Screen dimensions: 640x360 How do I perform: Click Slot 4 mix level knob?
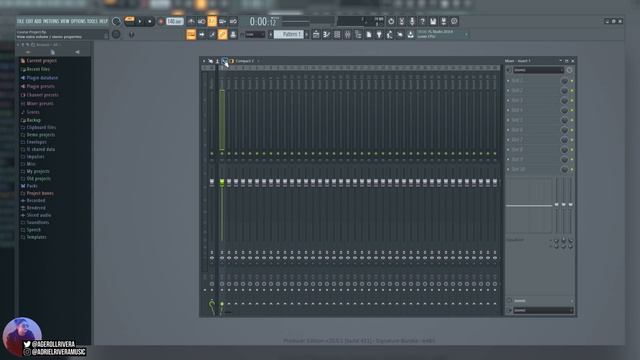coord(564,110)
